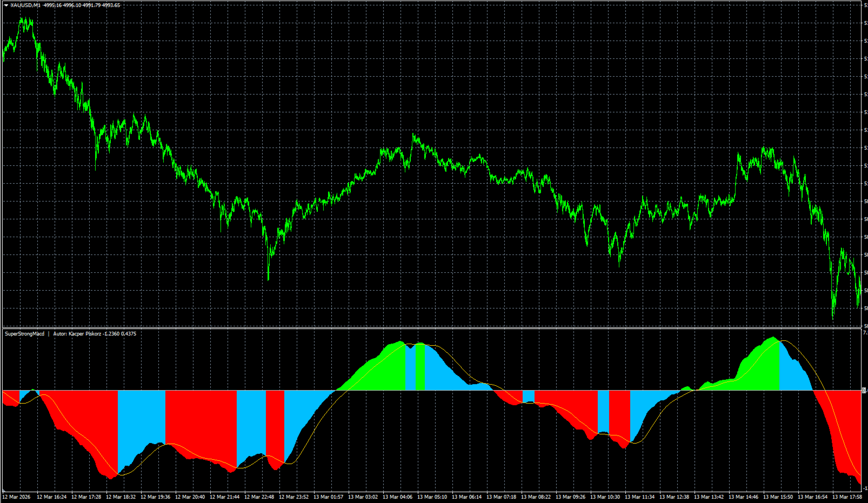Select the 13 Mar 07:18 time label

coord(501,497)
